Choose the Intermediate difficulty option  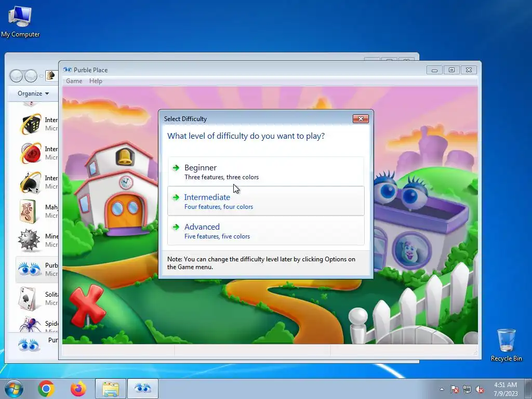(x=265, y=201)
